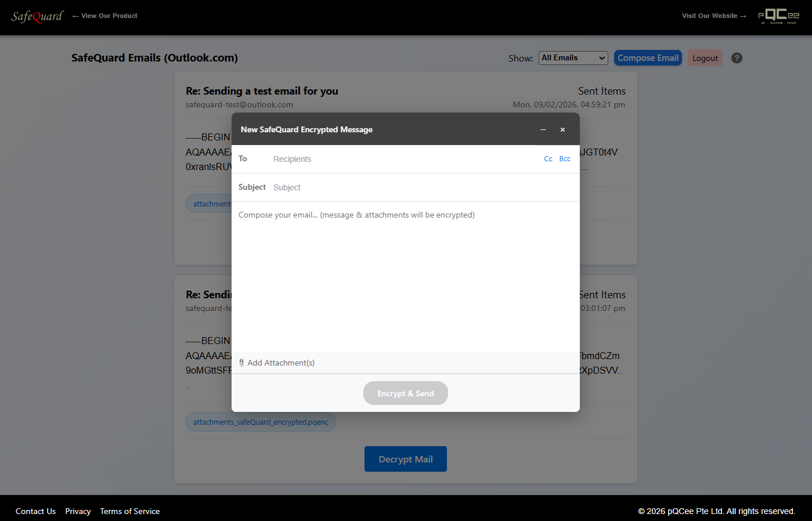Click the pQCee logo in header
Screen dimensions: 812x521
click(778, 16)
